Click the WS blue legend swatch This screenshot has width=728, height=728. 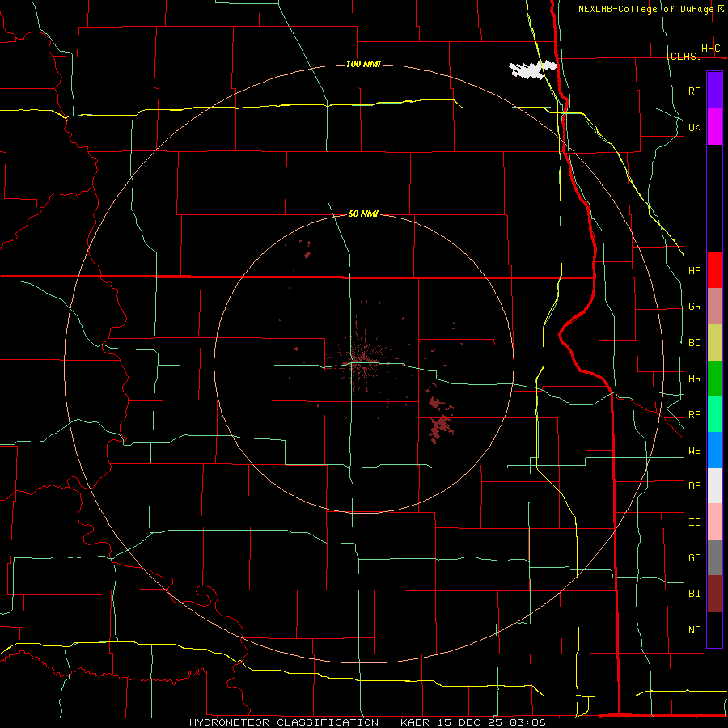(x=714, y=450)
